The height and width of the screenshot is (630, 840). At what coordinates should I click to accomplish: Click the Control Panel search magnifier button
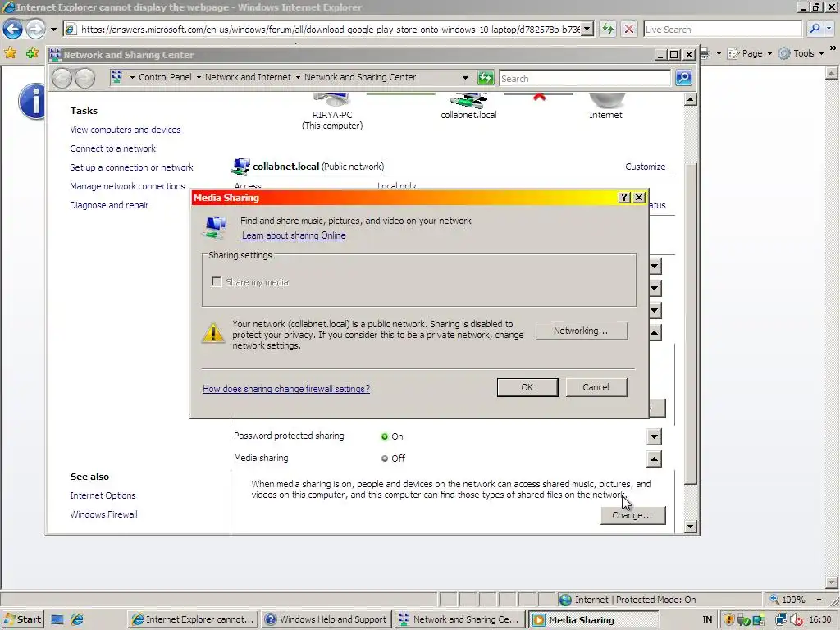pyautogui.click(x=683, y=78)
